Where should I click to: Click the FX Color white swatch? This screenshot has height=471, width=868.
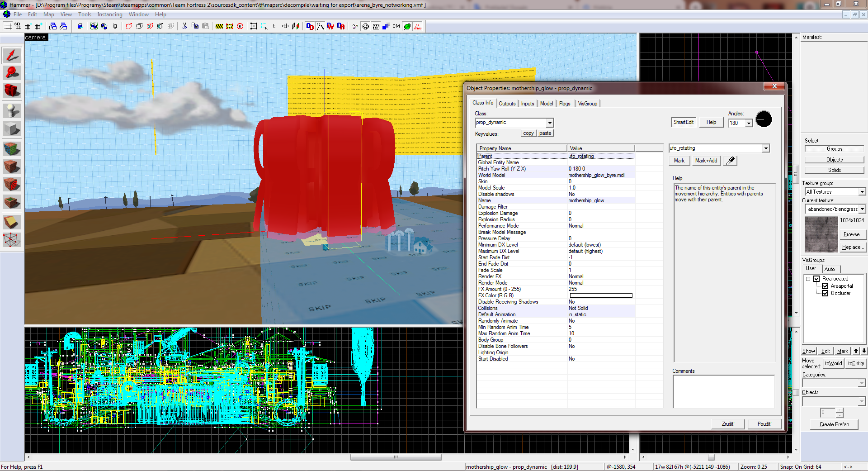click(601, 295)
